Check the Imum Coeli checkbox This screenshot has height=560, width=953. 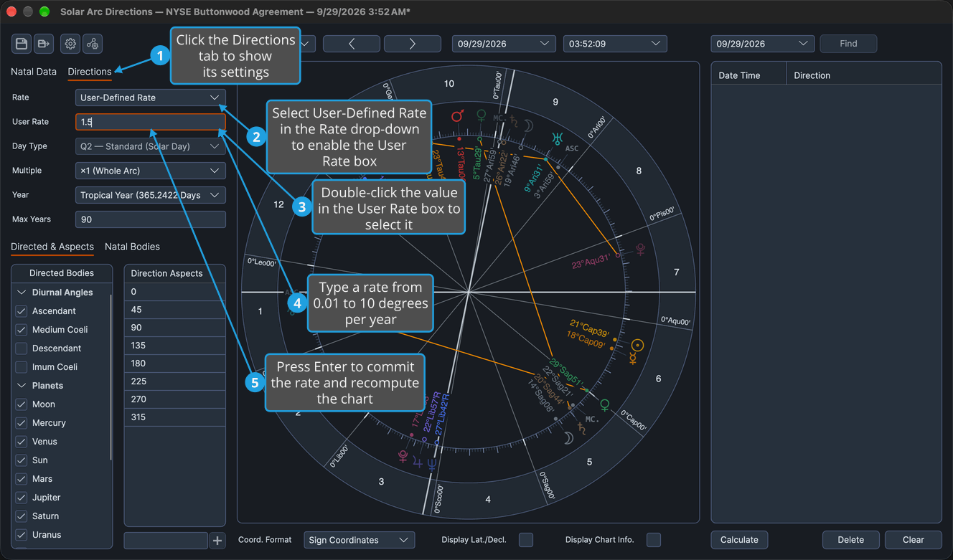pos(22,367)
